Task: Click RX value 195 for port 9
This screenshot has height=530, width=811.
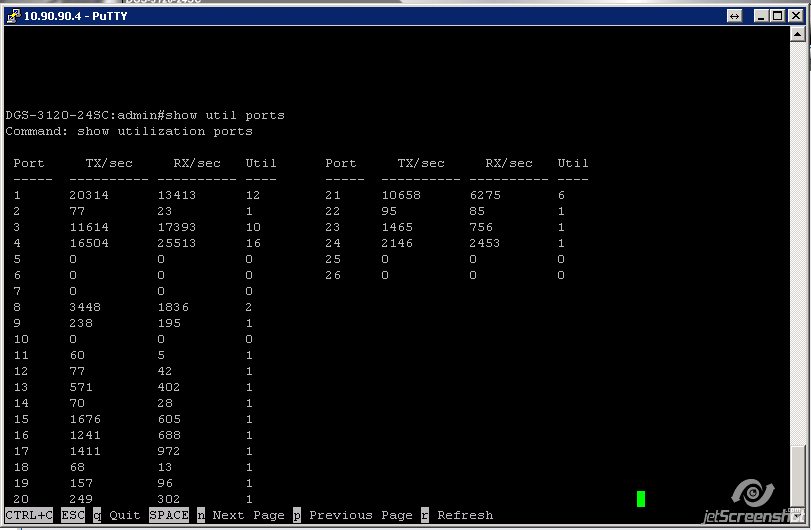Action: tap(169, 323)
